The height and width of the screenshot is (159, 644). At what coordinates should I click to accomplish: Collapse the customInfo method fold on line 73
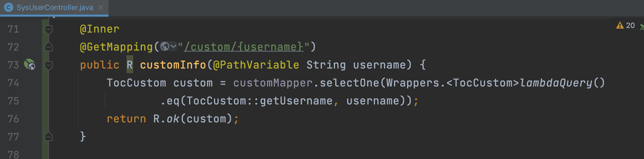49,65
